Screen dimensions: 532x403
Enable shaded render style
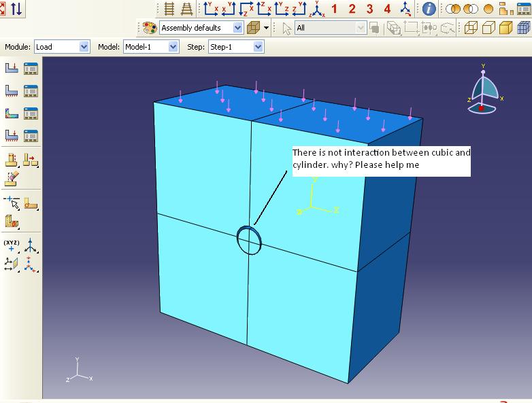coord(505,28)
